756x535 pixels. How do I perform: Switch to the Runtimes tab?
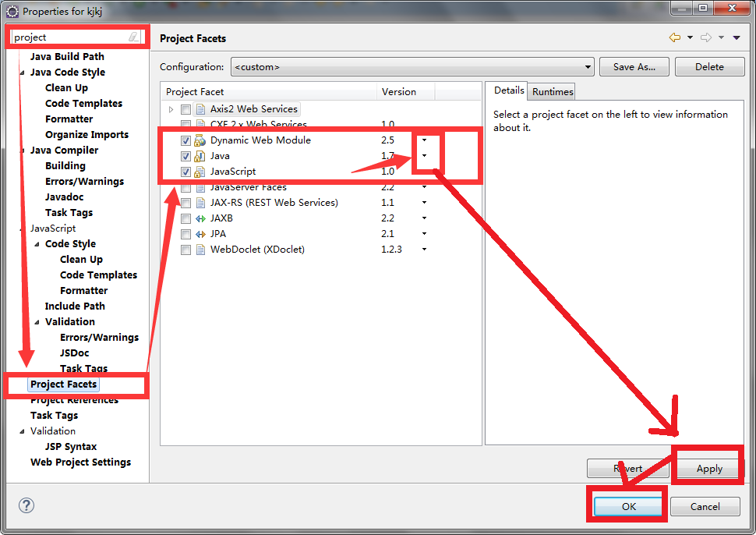point(553,92)
